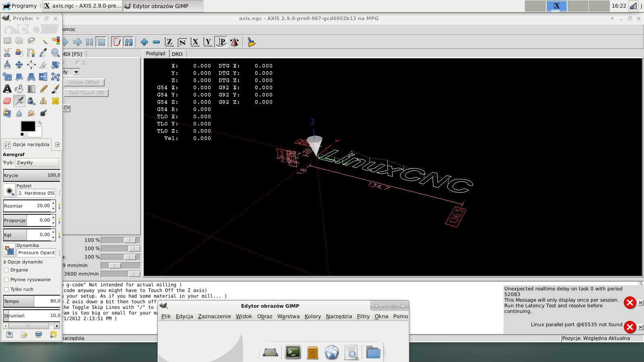Switch AXIS preview to Y view

click(x=208, y=42)
